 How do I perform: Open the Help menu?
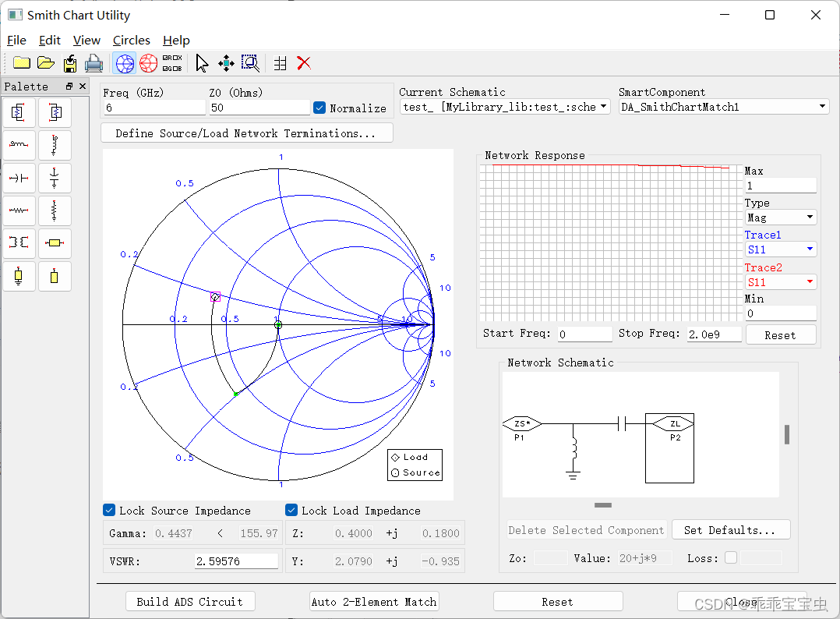coord(176,41)
